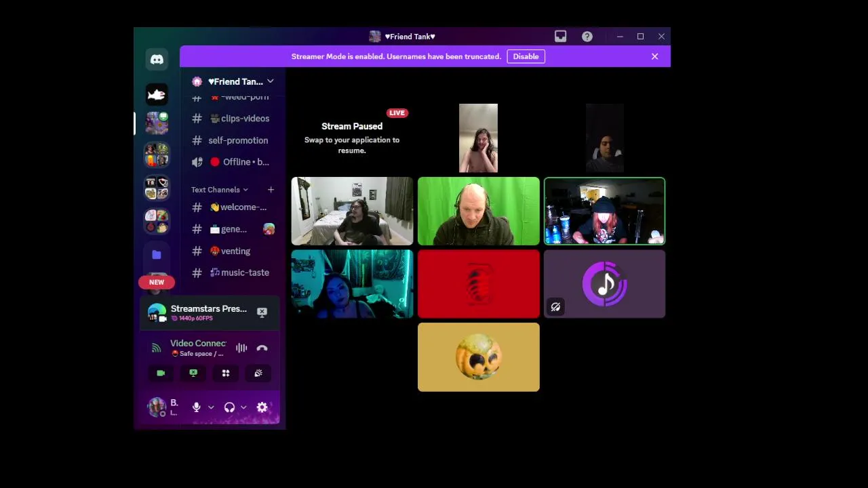Click the red NEW unread indicator
The image size is (868, 488).
point(157,282)
